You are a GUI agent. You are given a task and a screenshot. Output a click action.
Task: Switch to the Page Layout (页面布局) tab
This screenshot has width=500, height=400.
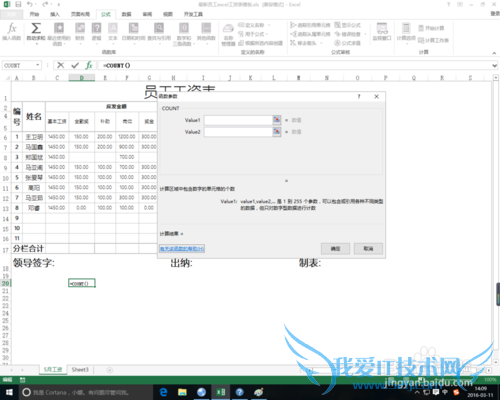(x=80, y=14)
